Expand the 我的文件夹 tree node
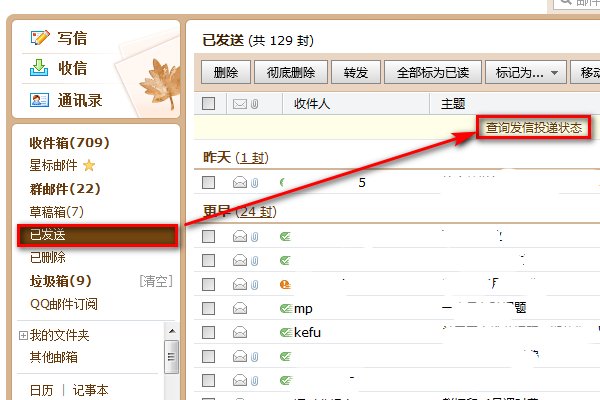The width and height of the screenshot is (600, 400). coord(23,336)
